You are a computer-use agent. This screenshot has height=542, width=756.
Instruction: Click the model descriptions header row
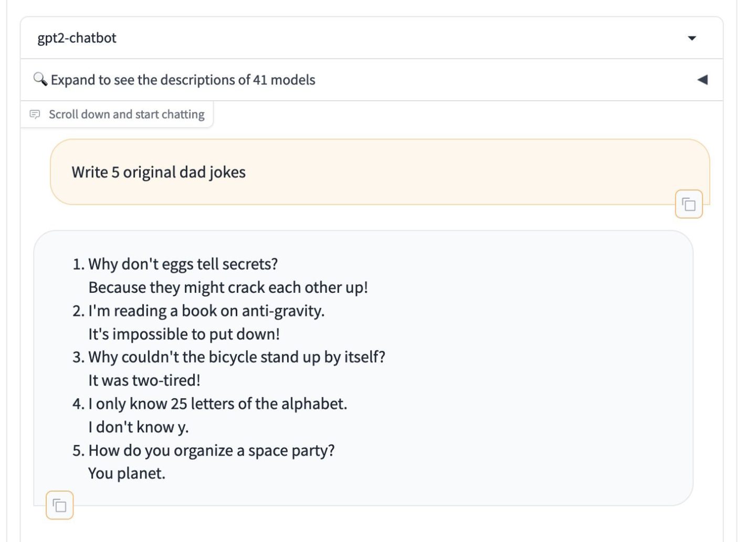[367, 80]
